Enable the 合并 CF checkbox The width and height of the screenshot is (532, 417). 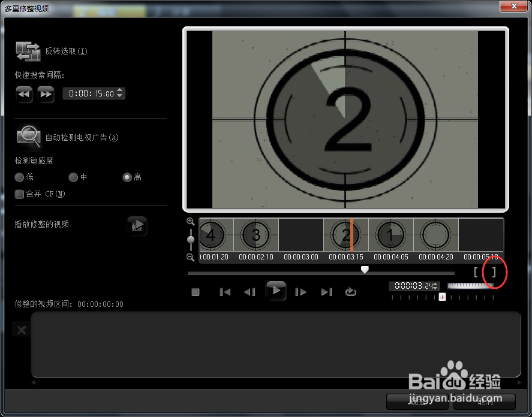pos(19,194)
